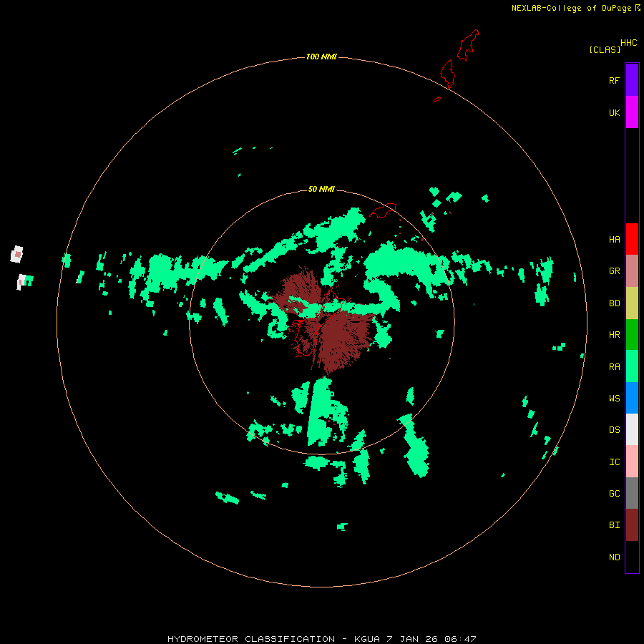Click the RF purple color swatch
The height and width of the screenshot is (644, 644).
tap(632, 80)
